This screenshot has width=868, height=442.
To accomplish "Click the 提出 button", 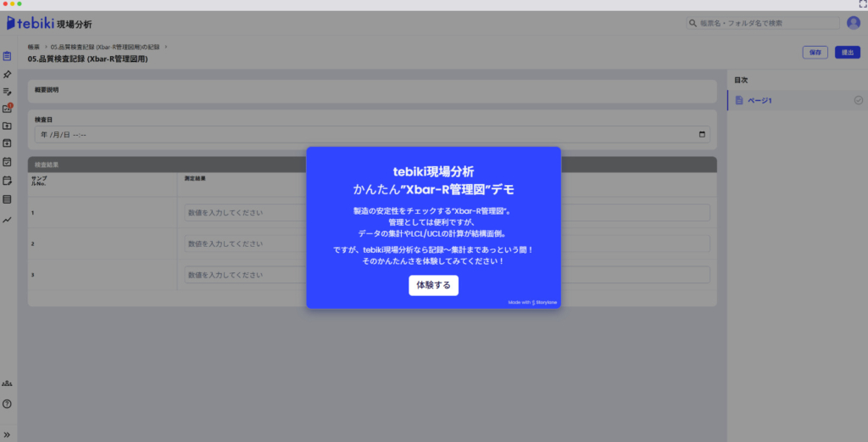I will tap(846, 53).
